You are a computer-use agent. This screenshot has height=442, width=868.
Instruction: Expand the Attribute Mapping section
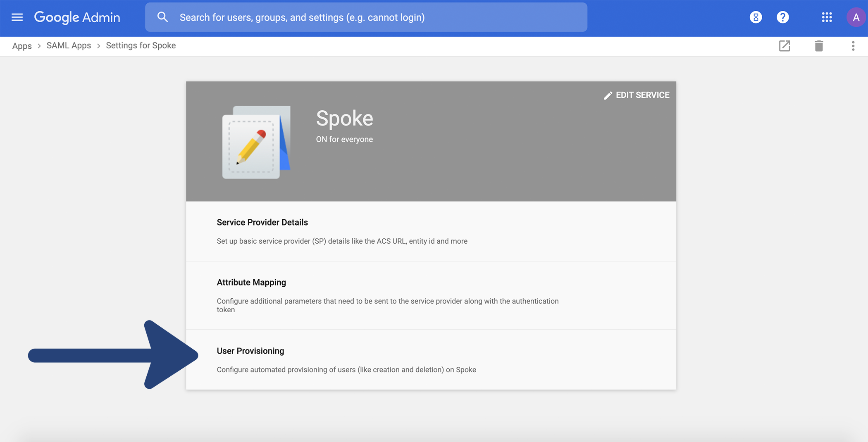pos(431,295)
